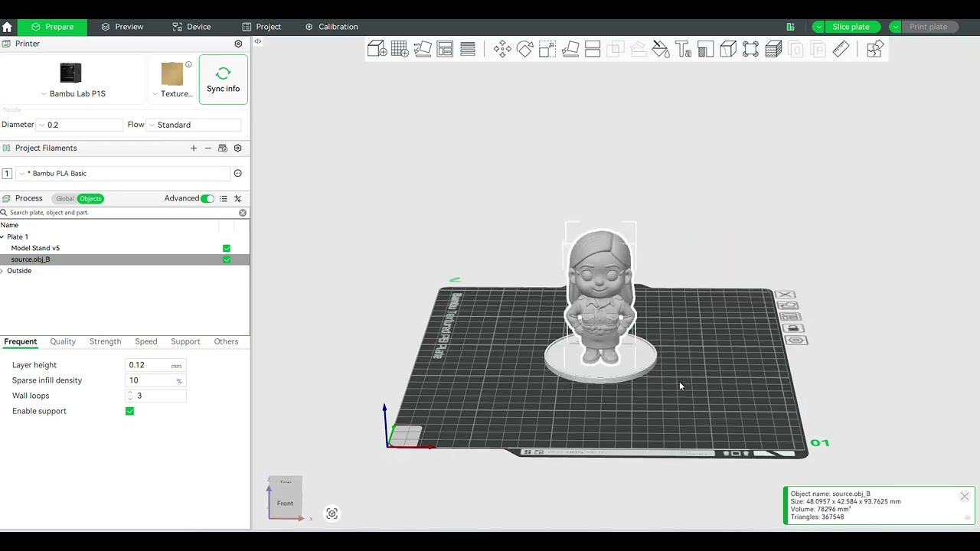
Task: Uncheck source.obj_B printable checkbox
Action: (227, 259)
